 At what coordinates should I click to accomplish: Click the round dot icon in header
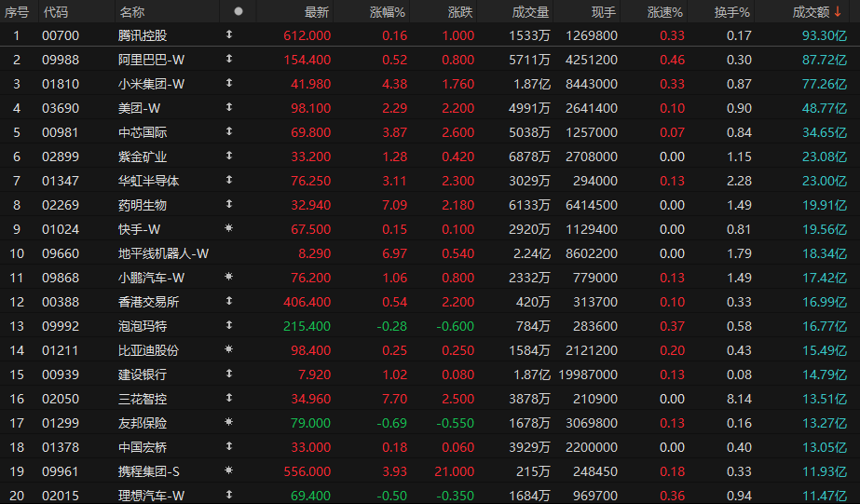pos(238,11)
